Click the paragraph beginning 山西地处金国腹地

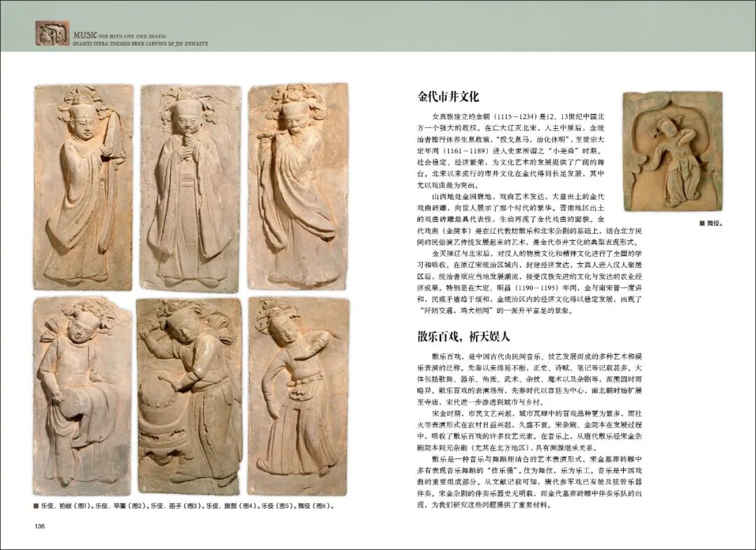pyautogui.click(x=529, y=219)
